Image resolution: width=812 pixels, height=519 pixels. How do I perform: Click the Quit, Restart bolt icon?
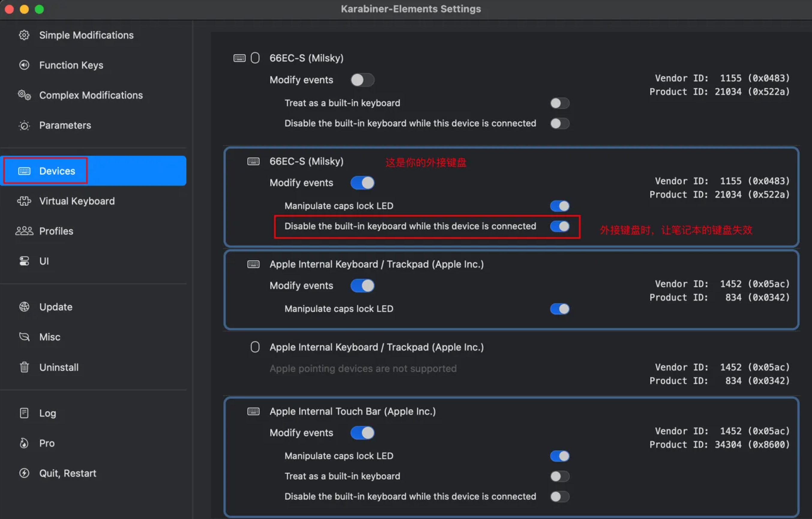(x=24, y=473)
